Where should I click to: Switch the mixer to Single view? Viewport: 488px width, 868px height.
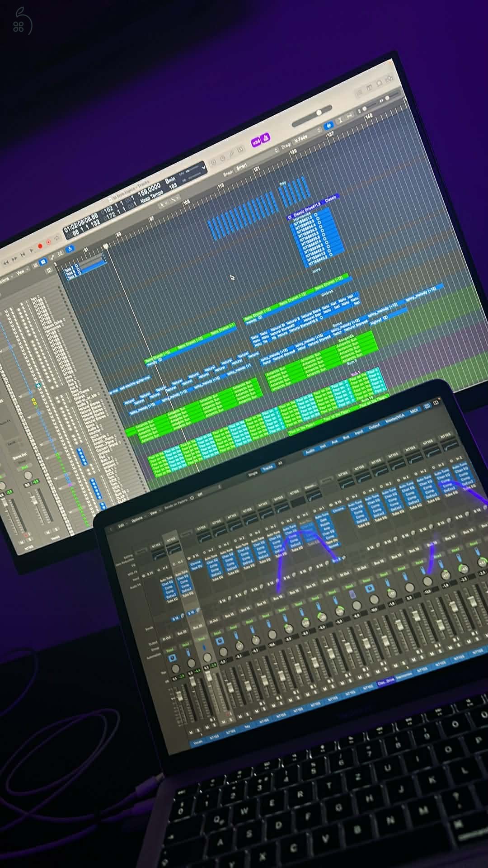pos(253,473)
